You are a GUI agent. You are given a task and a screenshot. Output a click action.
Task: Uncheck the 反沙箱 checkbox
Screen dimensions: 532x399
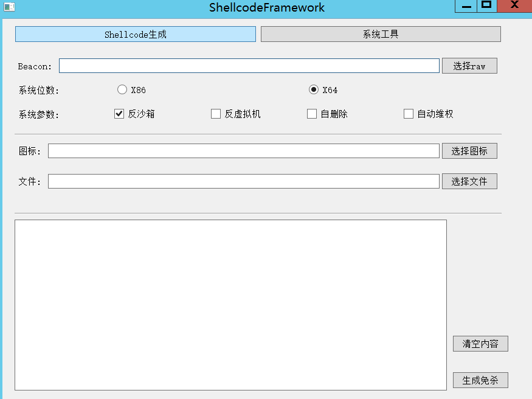pos(119,113)
